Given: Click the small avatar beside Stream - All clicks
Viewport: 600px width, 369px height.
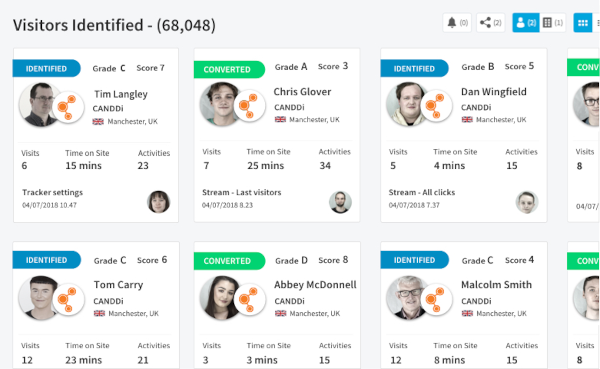Looking at the screenshot, I should (x=527, y=202).
